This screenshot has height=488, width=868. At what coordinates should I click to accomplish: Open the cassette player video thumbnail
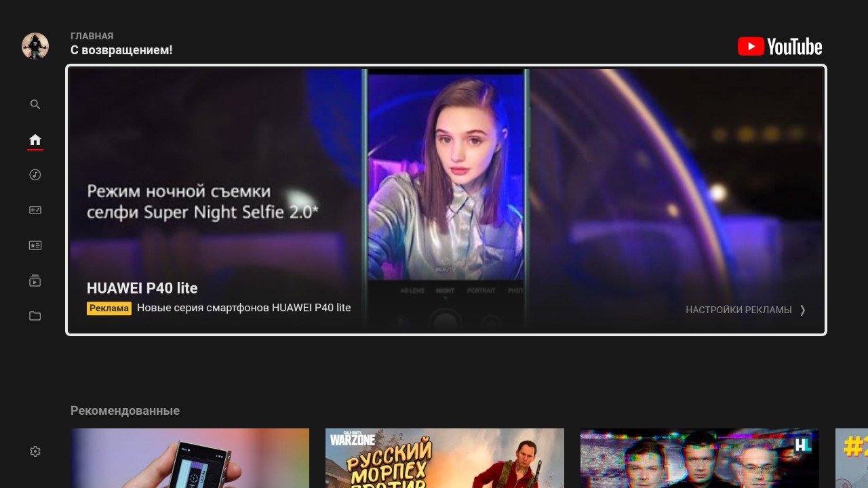190,458
